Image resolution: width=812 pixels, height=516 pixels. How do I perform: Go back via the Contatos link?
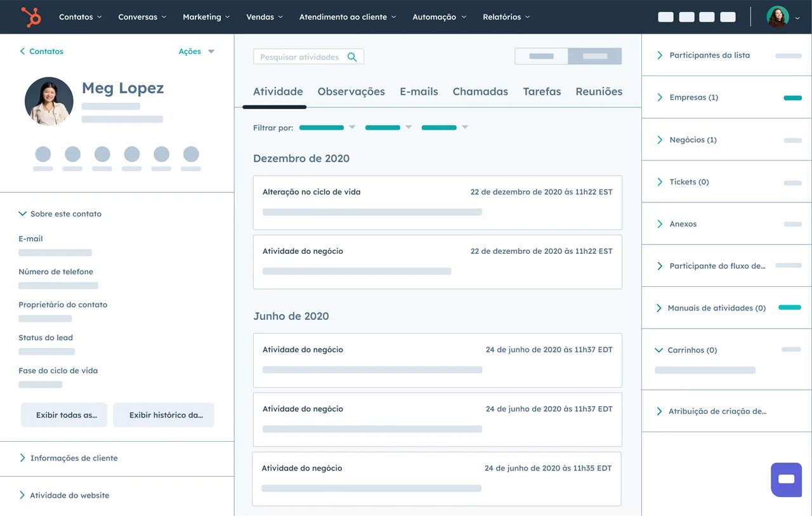[41, 51]
